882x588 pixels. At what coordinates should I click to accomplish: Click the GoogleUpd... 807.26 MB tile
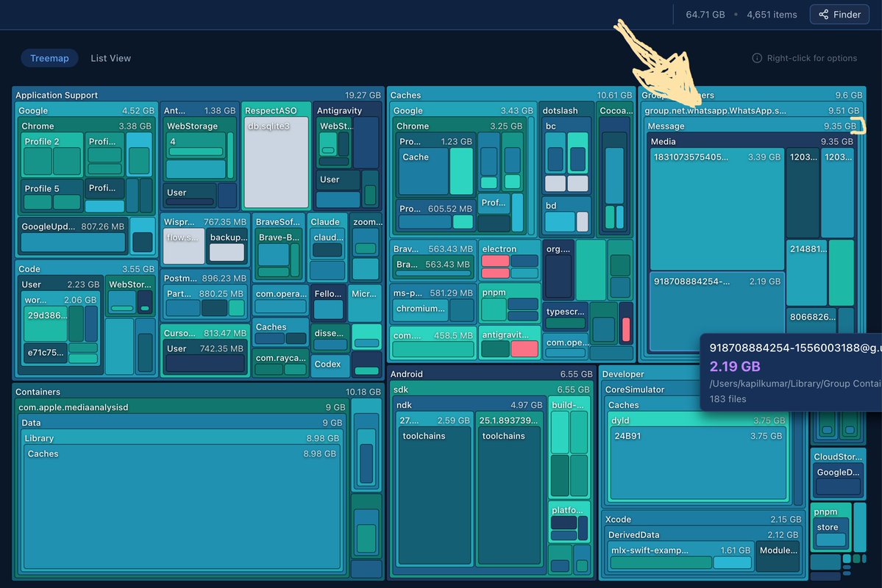(73, 236)
